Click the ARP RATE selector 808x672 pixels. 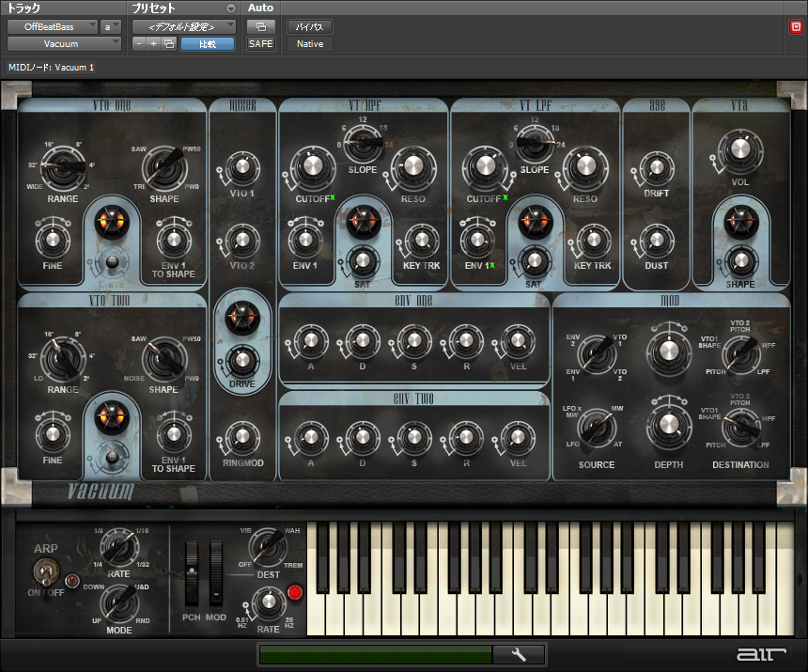pyautogui.click(x=119, y=547)
